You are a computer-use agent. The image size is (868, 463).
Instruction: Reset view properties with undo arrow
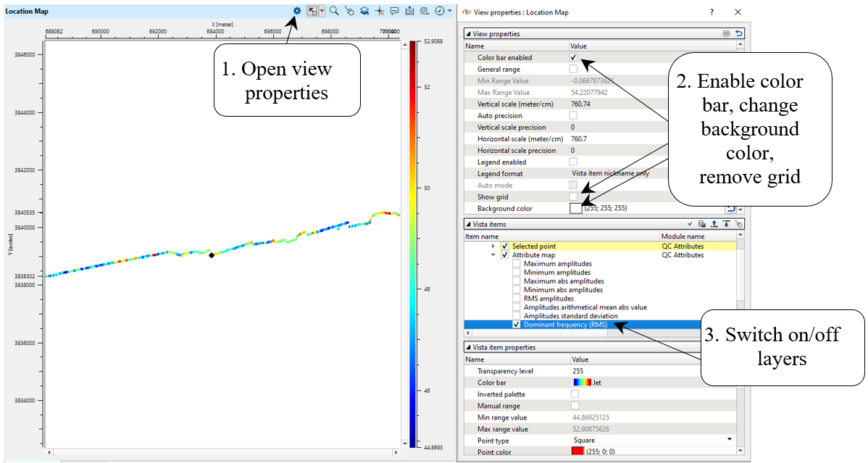tap(738, 33)
